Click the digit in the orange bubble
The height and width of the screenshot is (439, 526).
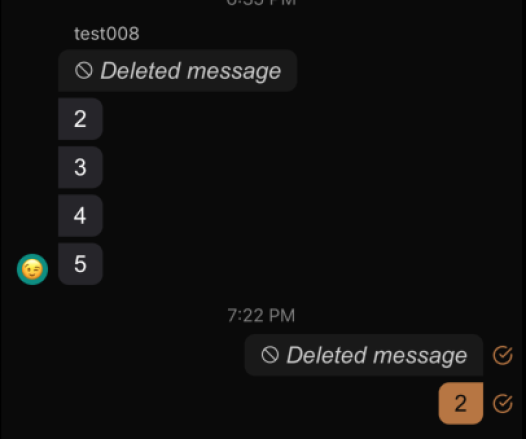pos(461,403)
